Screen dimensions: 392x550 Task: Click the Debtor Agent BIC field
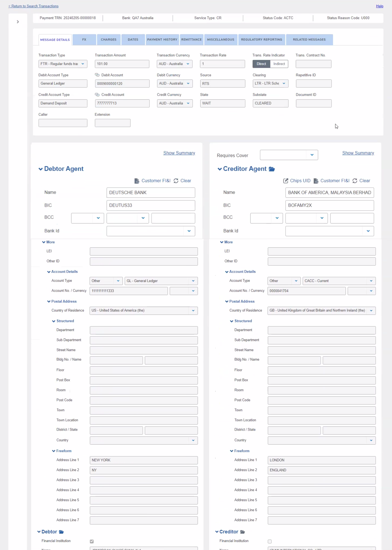[151, 206]
